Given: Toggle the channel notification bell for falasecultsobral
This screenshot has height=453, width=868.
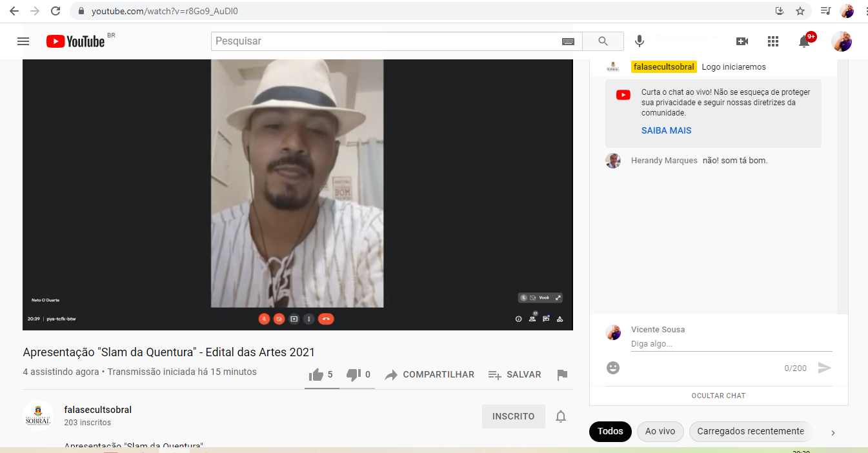Looking at the screenshot, I should click(x=561, y=417).
